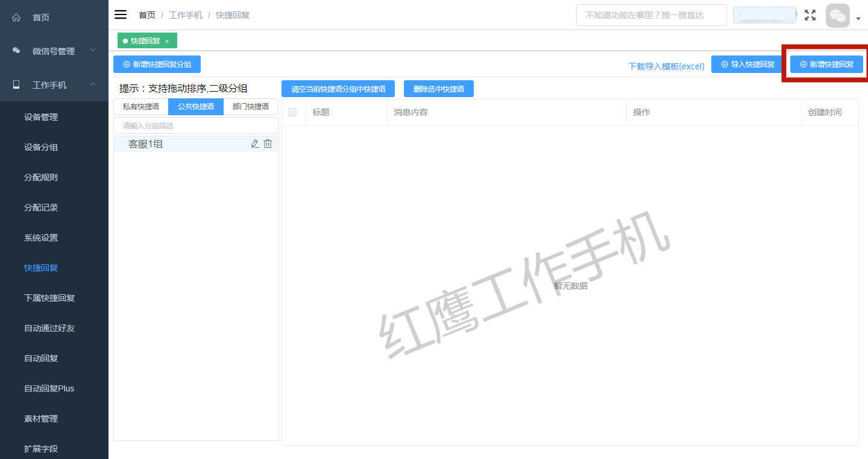The width and height of the screenshot is (868, 459).
Task: Open 素材管理 in the sidebar
Action: pyautogui.click(x=41, y=419)
